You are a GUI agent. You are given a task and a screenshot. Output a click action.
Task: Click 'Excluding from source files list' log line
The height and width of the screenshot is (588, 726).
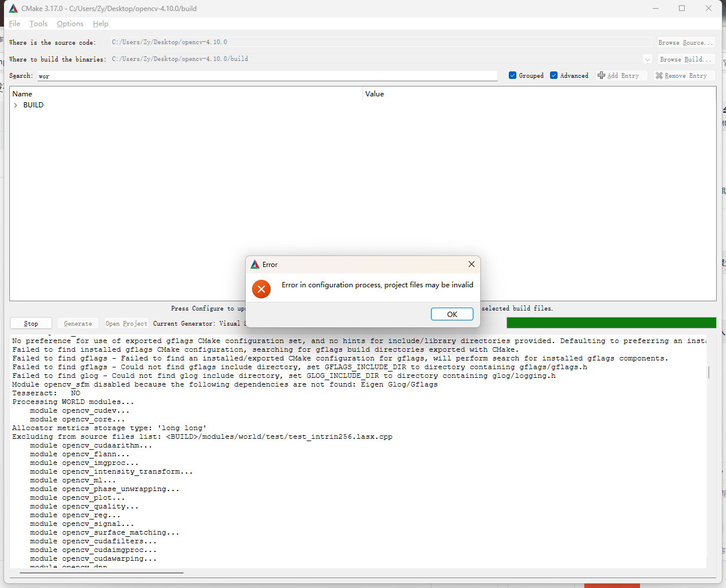[x=202, y=437]
